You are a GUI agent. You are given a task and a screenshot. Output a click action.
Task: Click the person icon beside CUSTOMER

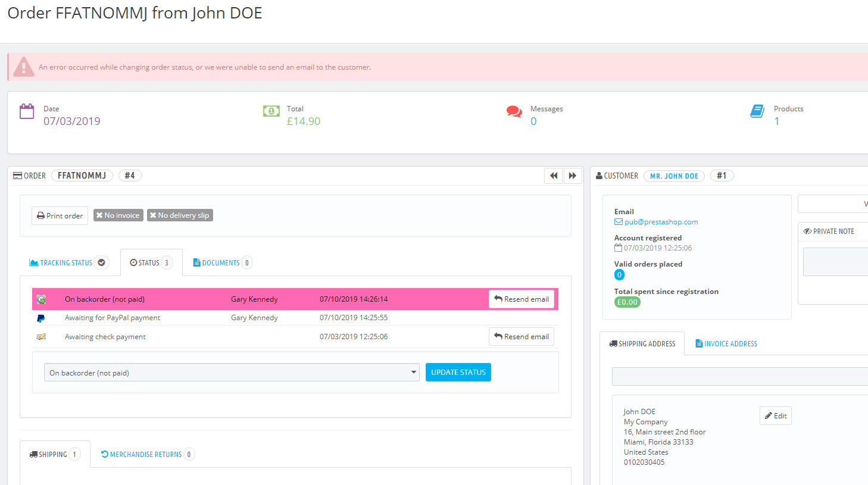[599, 176]
